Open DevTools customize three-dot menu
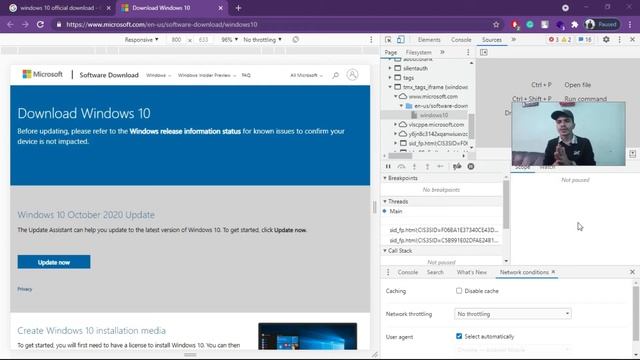640x360 pixels. [x=620, y=40]
